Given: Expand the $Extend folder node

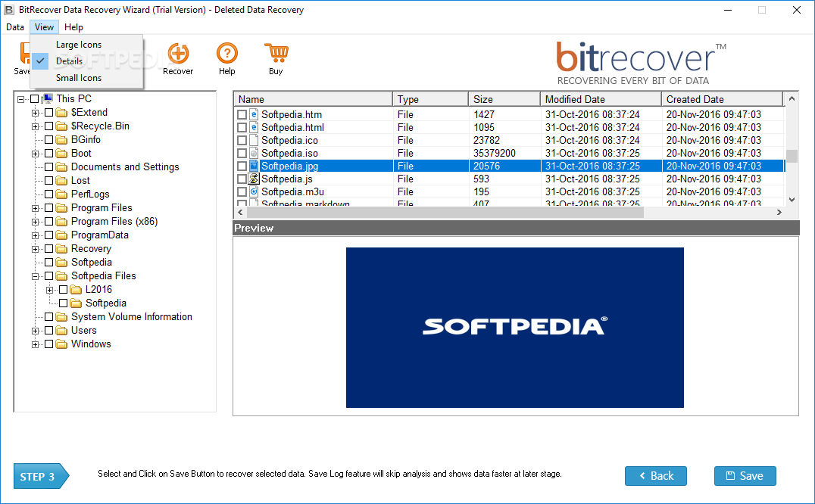Looking at the screenshot, I should point(35,113).
